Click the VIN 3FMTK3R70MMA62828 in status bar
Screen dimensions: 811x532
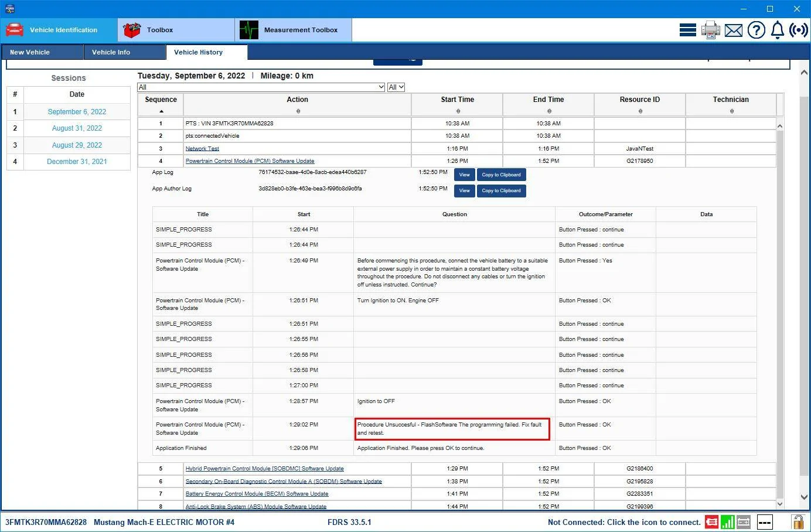coord(46,522)
